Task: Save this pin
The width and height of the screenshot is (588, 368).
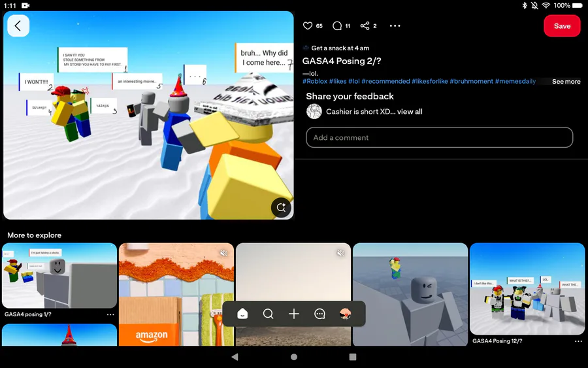Action: pos(562,26)
